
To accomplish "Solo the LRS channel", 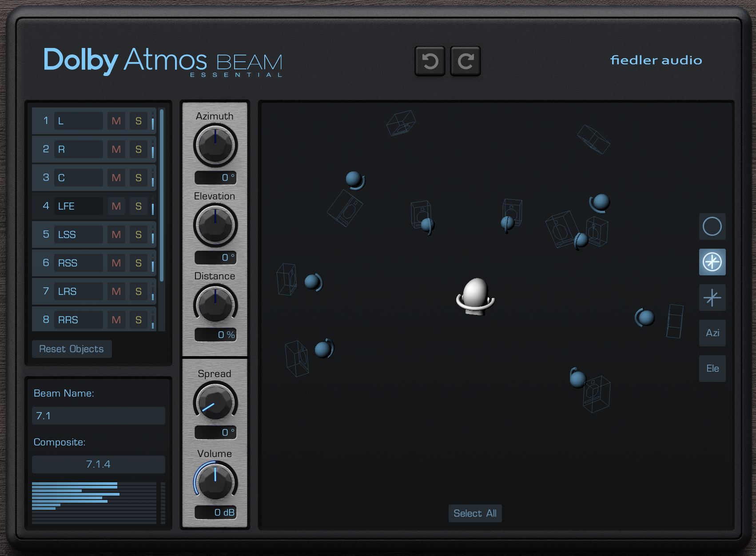I will tap(139, 291).
